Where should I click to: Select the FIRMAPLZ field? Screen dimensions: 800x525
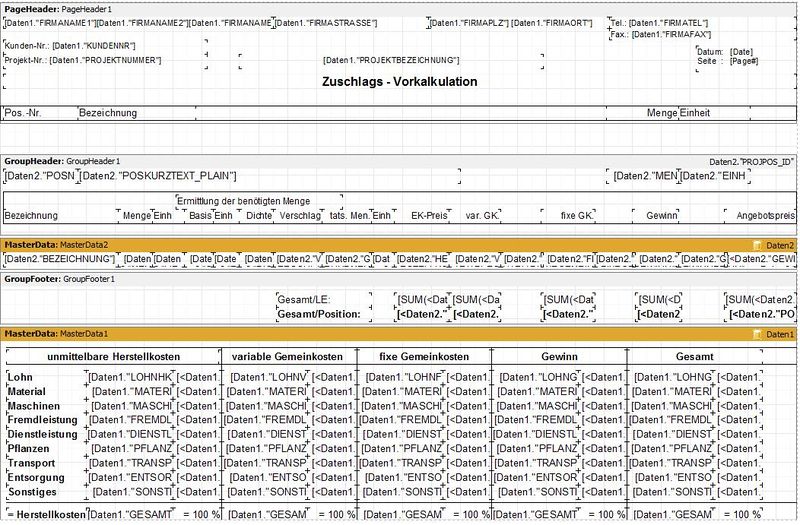[x=469, y=23]
